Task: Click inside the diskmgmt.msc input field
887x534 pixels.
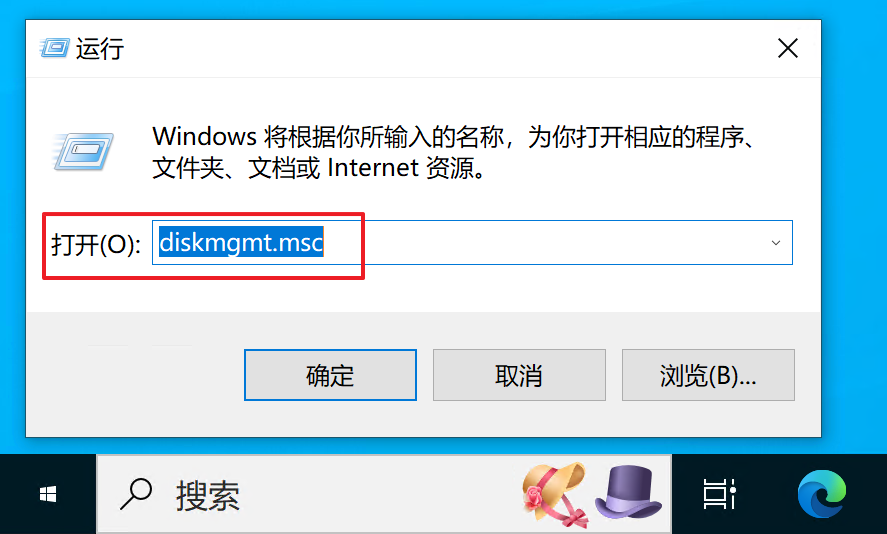Action: point(472,243)
